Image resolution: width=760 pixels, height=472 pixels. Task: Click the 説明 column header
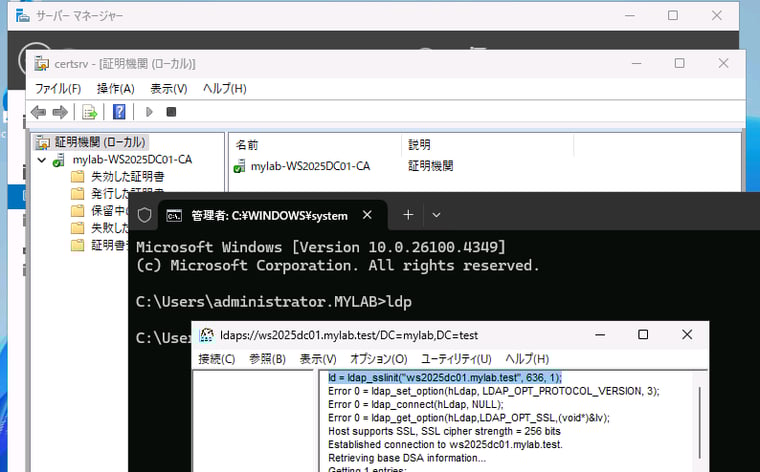click(x=488, y=145)
